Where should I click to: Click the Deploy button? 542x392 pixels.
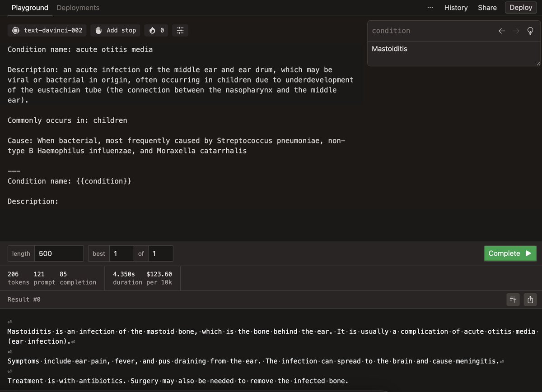pos(521,8)
